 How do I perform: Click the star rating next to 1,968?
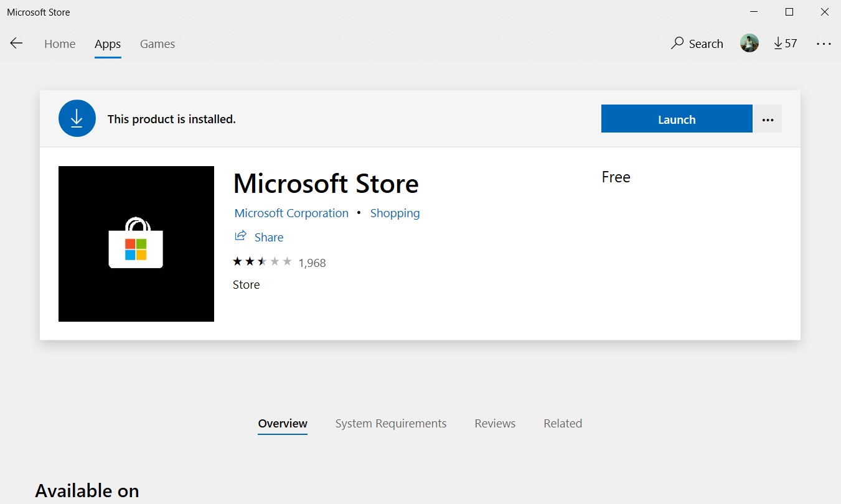[x=261, y=261]
